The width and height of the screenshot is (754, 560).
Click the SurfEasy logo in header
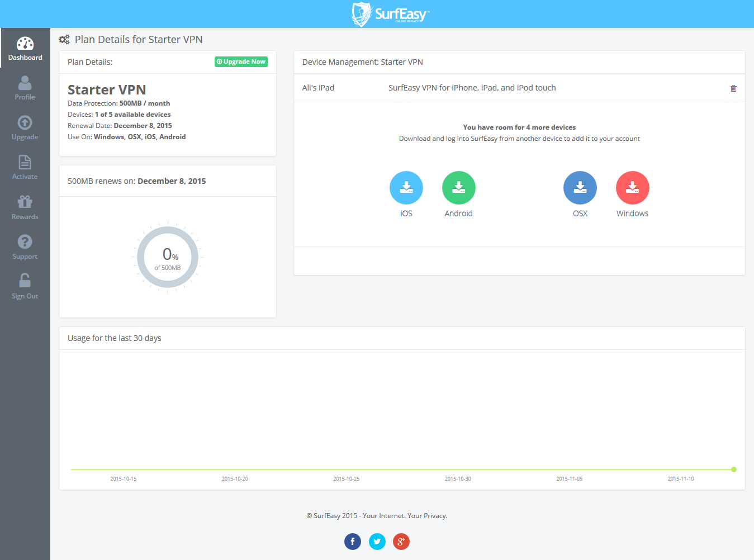coord(390,14)
